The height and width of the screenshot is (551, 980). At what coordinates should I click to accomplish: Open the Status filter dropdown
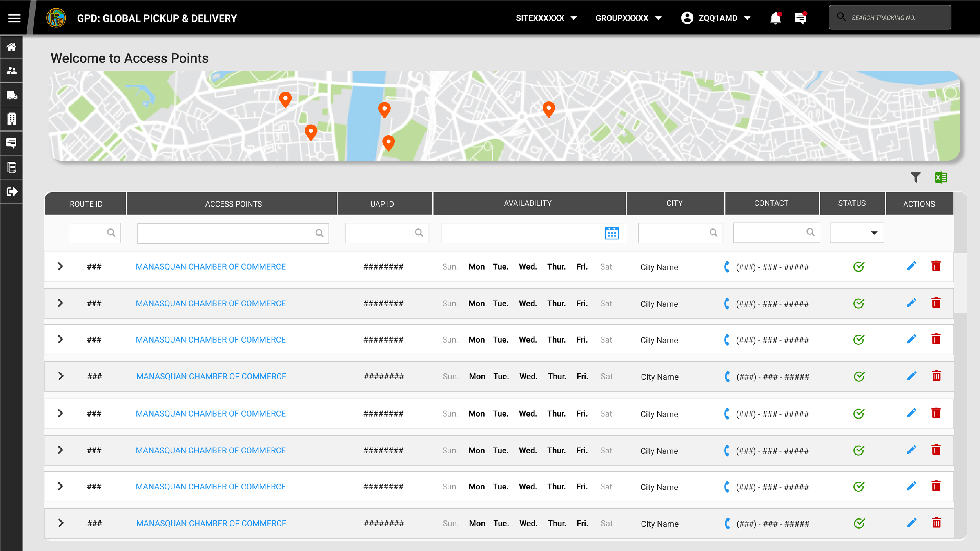coord(857,233)
